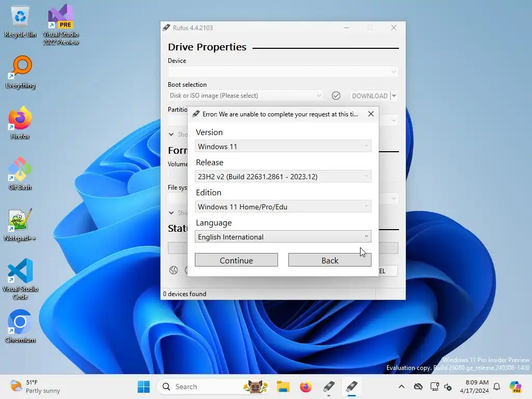Open the Boot selection dropdown
This screenshot has width=532, height=399.
point(246,96)
